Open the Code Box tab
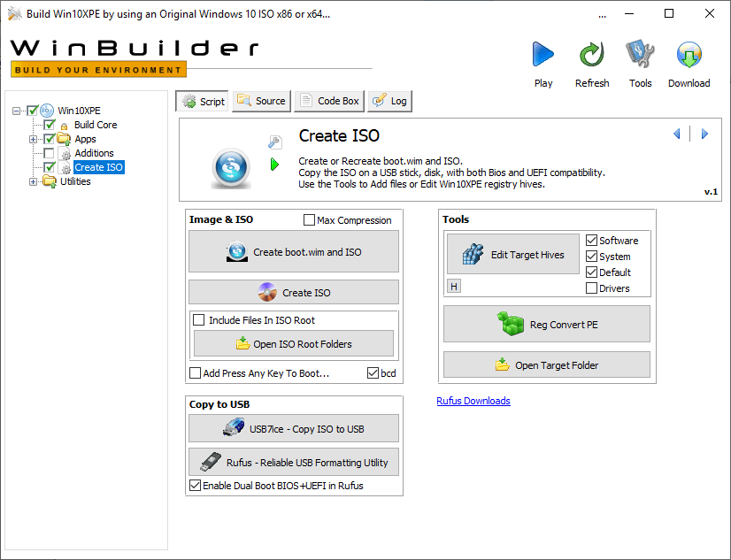 (329, 101)
